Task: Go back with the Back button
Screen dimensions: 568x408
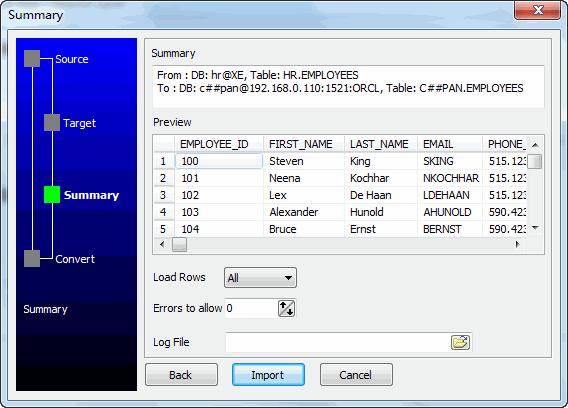Action: pos(181,375)
